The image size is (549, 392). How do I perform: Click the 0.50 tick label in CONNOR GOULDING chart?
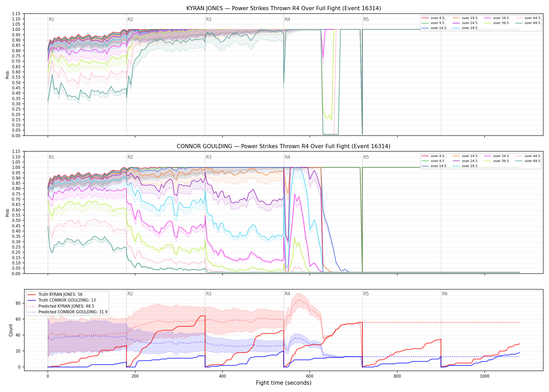[x=16, y=221]
